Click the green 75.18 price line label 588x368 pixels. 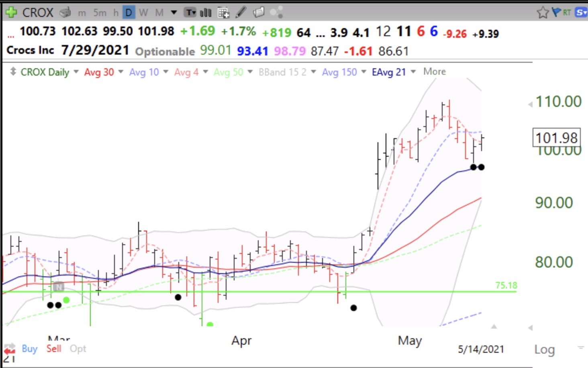click(506, 285)
